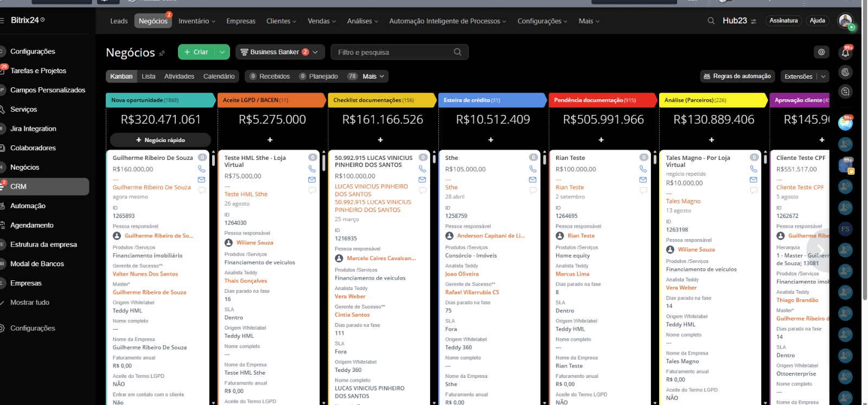Add deal with plus in Esteira de crédito
The image size is (868, 405).
tap(490, 140)
